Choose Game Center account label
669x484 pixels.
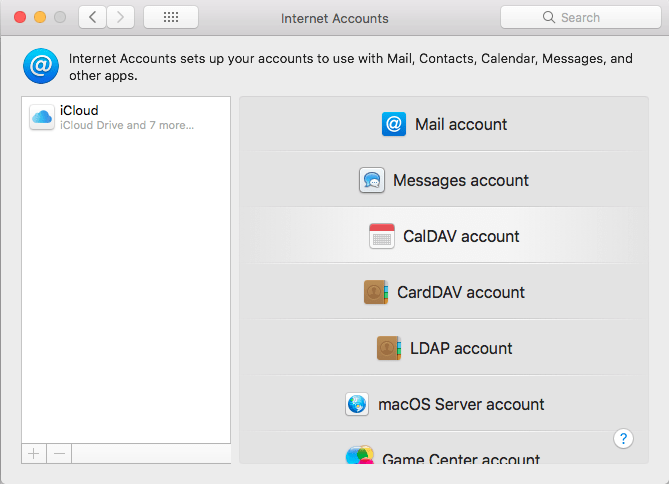click(x=461, y=458)
